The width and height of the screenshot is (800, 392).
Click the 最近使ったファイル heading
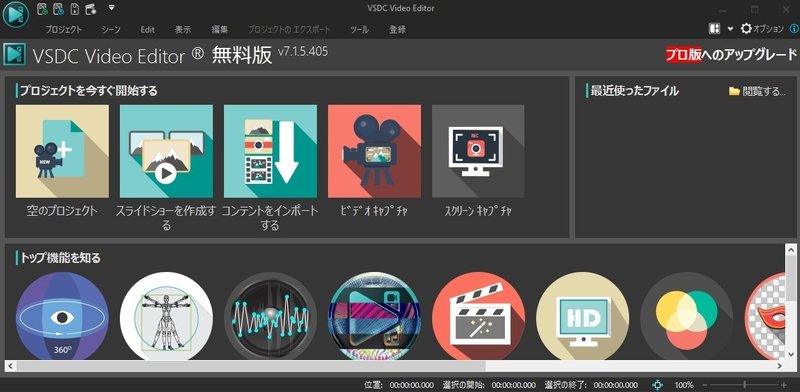click(634, 91)
